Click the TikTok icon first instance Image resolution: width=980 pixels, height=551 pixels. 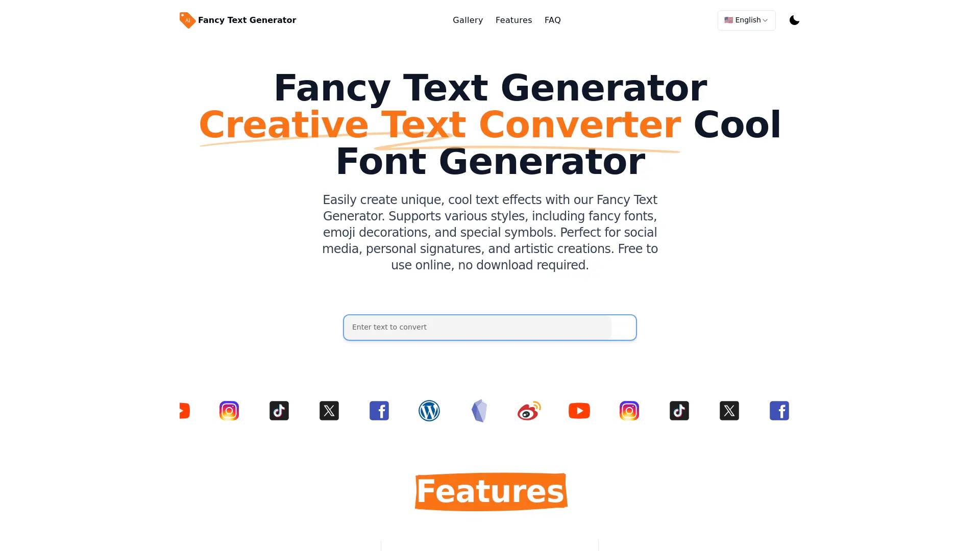click(279, 411)
